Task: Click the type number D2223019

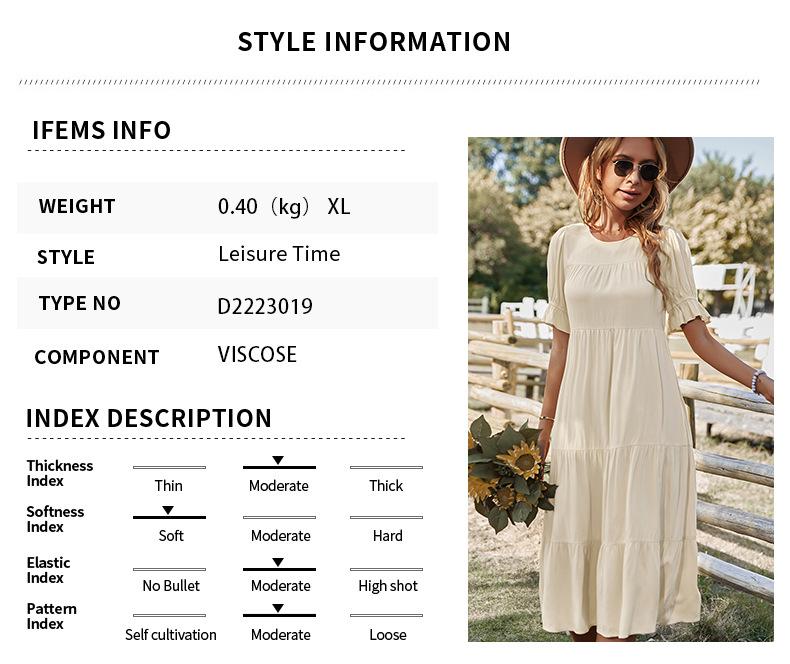Action: tap(265, 306)
